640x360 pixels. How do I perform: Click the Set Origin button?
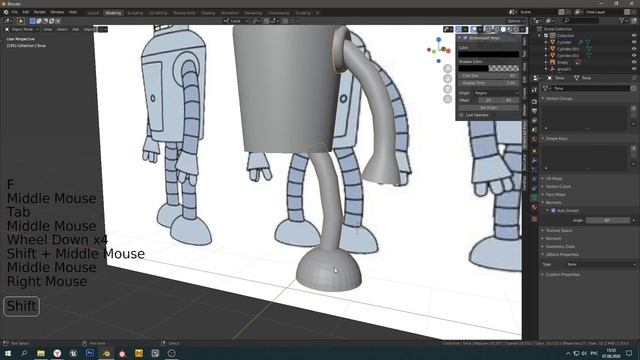489,108
